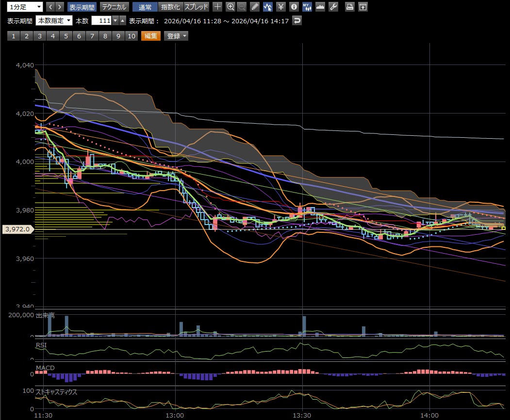
Task: Select chart preset number 10
Action: coord(131,36)
